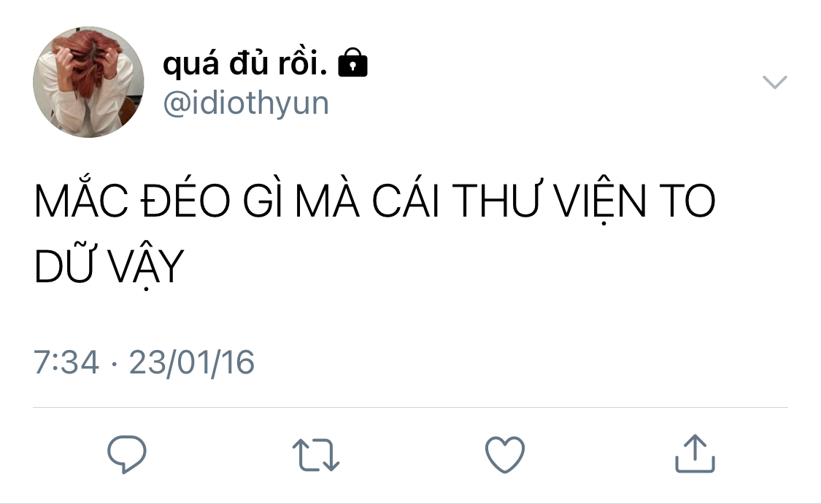821x504 pixels.
Task: Open the profile via the name "quá đủ rồi."
Action: (x=245, y=63)
